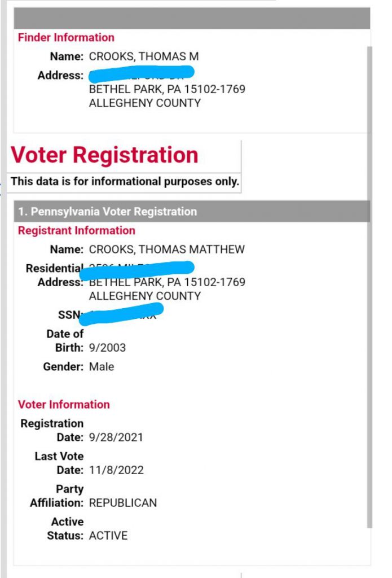Click "ALLEGHENY COUNTY" in the Finder Information address

pos(145,103)
